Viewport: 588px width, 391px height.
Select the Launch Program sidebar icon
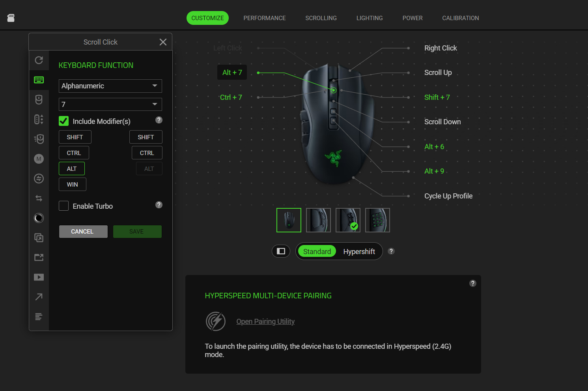[39, 238]
